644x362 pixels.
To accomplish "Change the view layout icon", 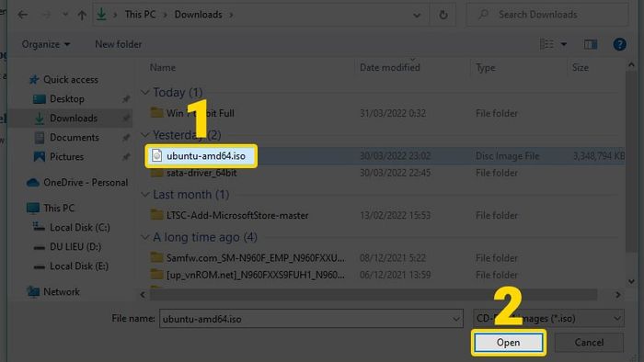I will click(546, 44).
